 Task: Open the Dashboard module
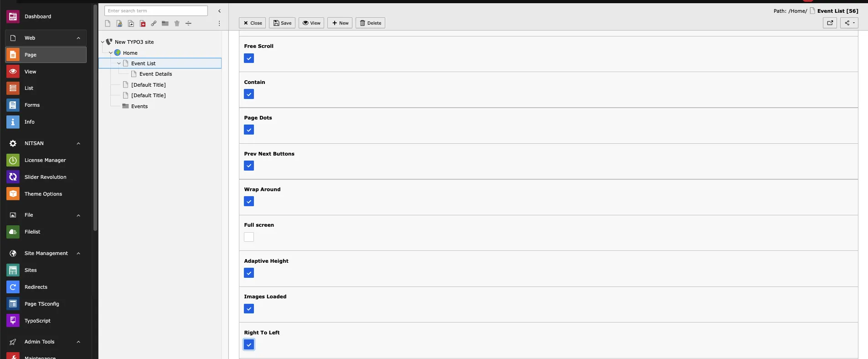coord(46,16)
